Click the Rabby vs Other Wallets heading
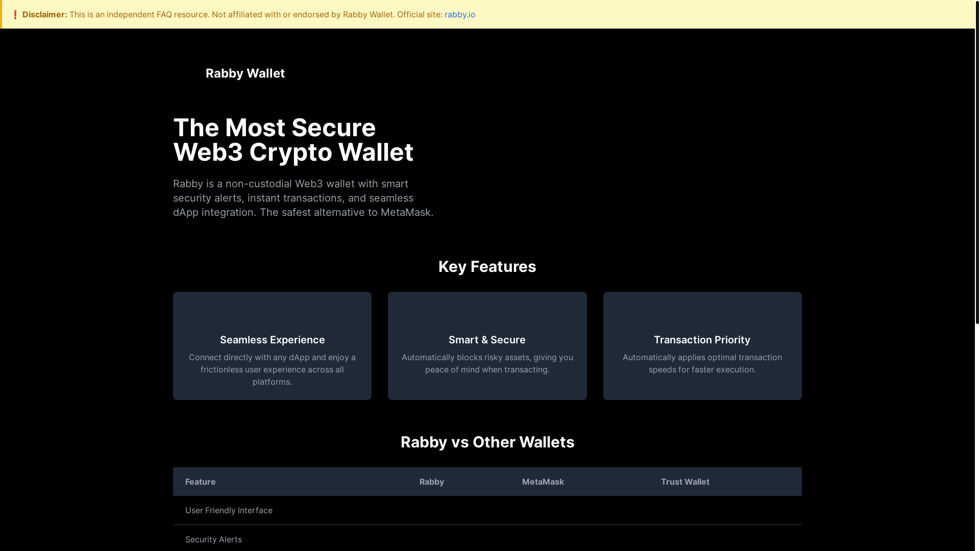Image resolution: width=980 pixels, height=551 pixels. click(487, 442)
